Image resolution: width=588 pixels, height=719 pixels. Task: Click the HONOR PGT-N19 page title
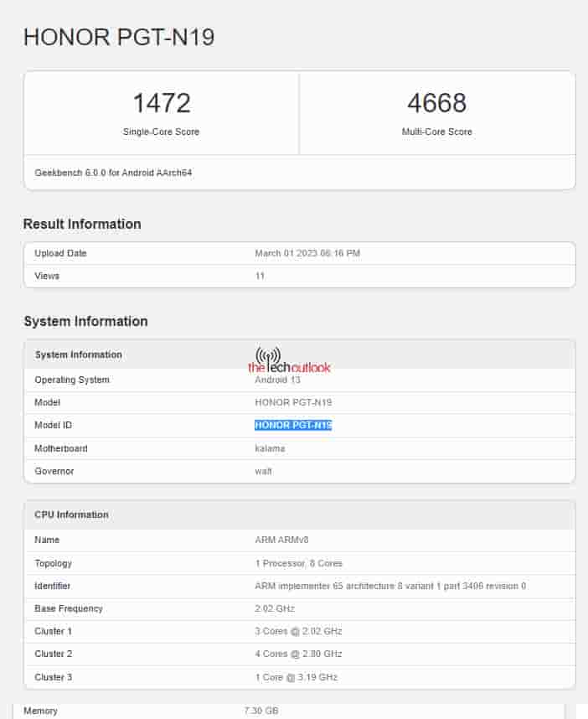coord(118,37)
